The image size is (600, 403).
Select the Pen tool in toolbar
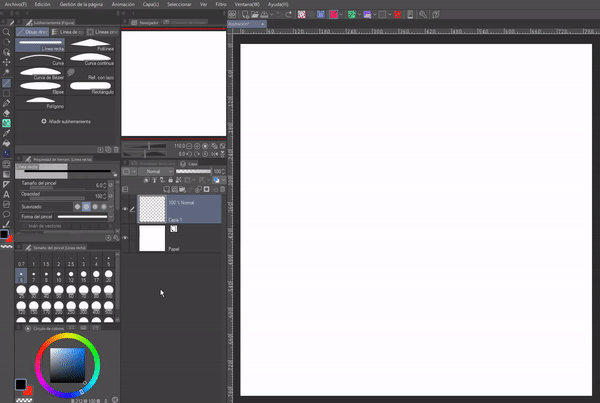pos(7,102)
